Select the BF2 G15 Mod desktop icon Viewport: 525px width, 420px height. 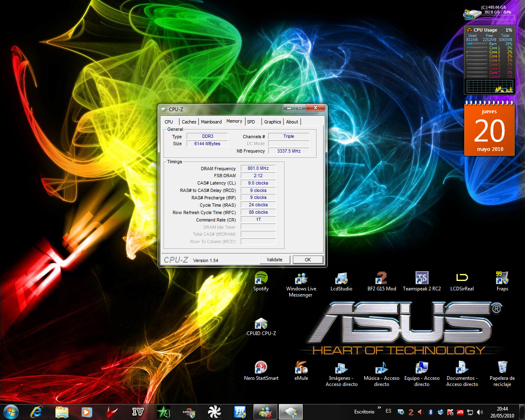[x=381, y=281]
